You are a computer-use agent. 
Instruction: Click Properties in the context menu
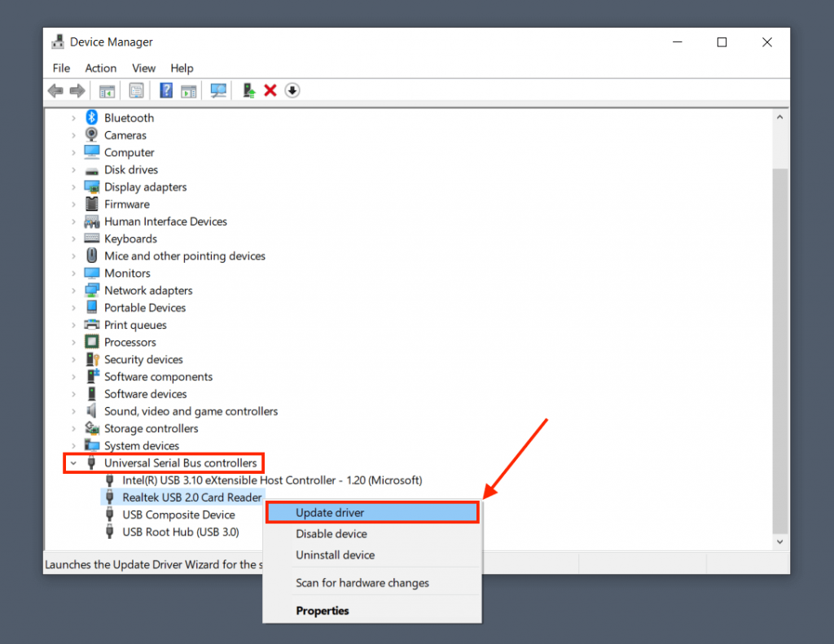(x=323, y=611)
